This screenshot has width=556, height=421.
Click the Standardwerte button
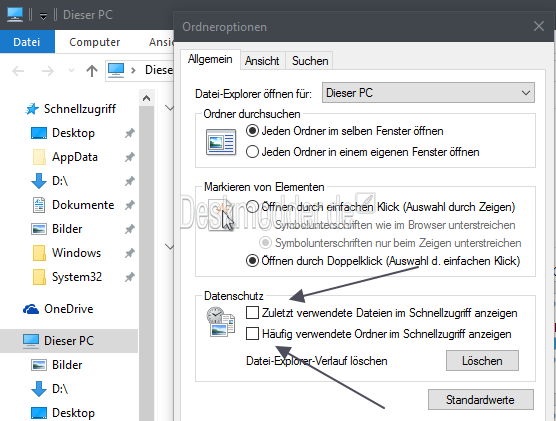tap(480, 400)
